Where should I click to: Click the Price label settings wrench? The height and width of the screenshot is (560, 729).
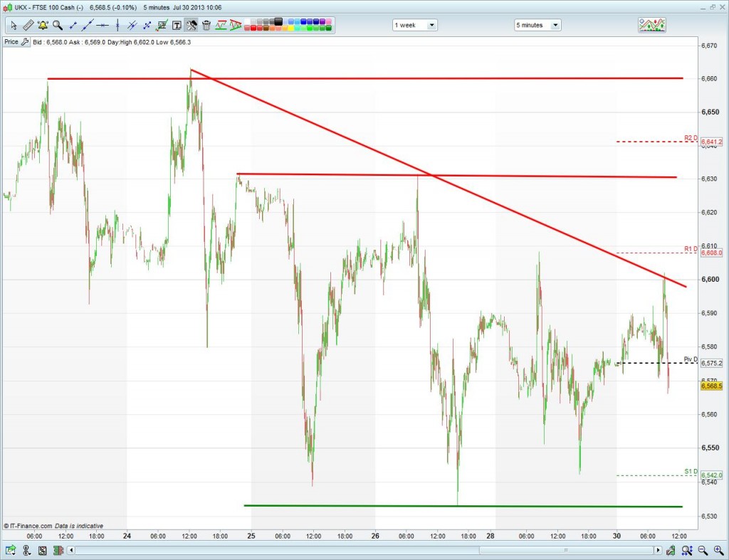pos(25,42)
